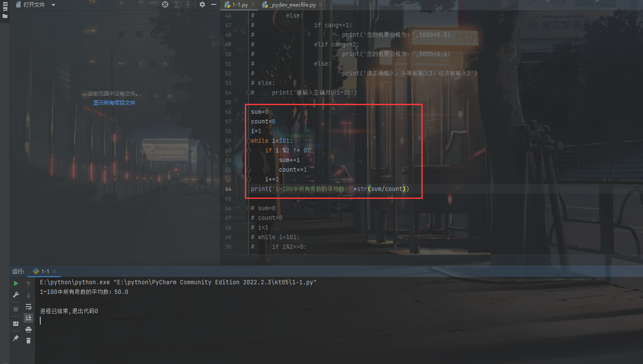Clear console output with trash icon
The image size is (643, 364).
tap(28, 340)
